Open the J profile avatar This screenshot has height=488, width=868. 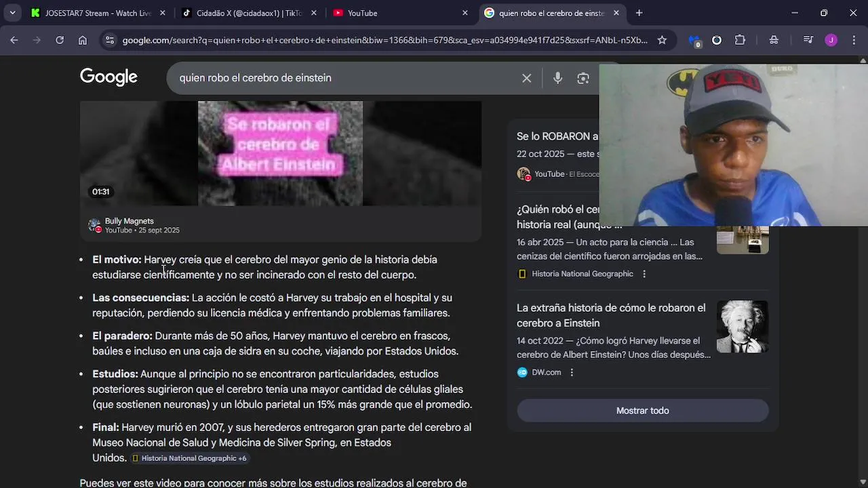[831, 40]
